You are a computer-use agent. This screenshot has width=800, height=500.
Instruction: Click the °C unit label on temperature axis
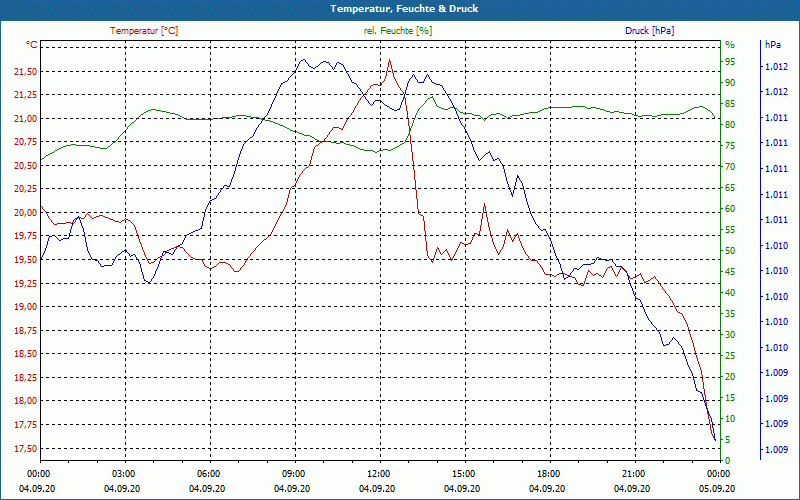(32, 45)
